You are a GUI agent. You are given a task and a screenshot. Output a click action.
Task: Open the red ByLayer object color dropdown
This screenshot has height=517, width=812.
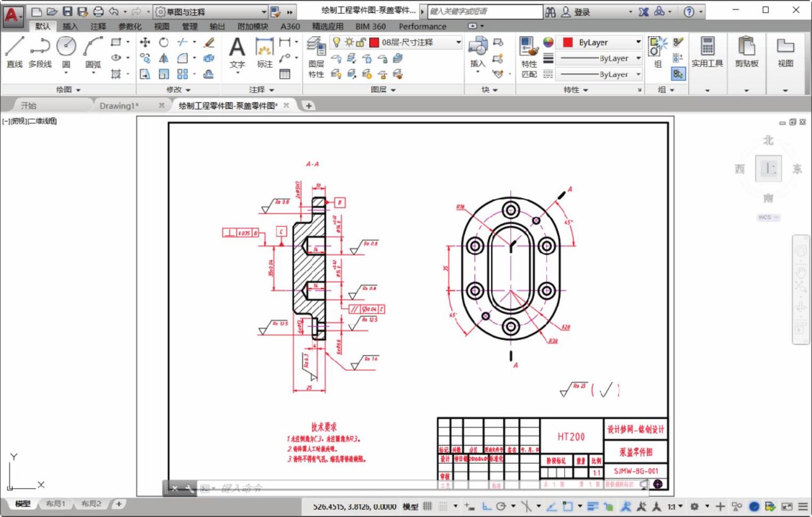(x=601, y=42)
